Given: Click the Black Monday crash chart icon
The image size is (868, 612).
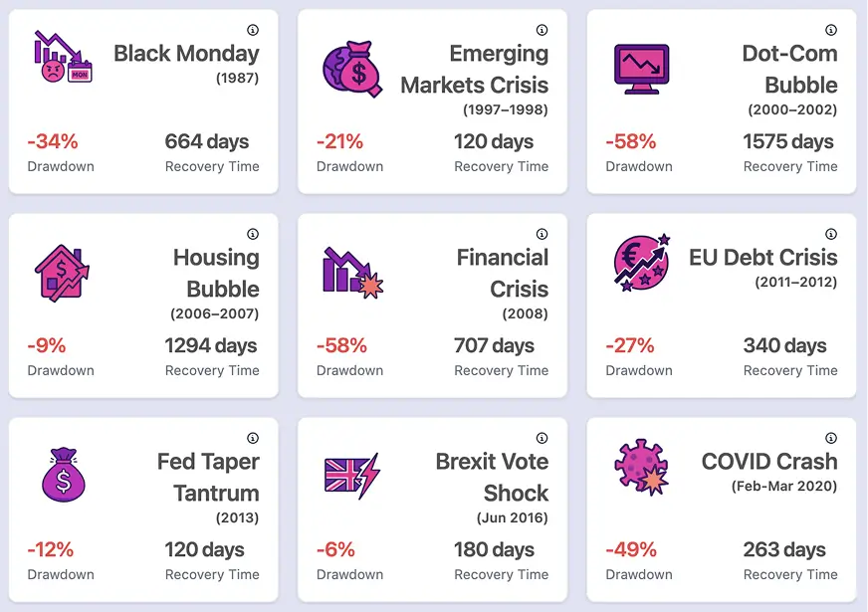Looking at the screenshot, I should 64,60.
